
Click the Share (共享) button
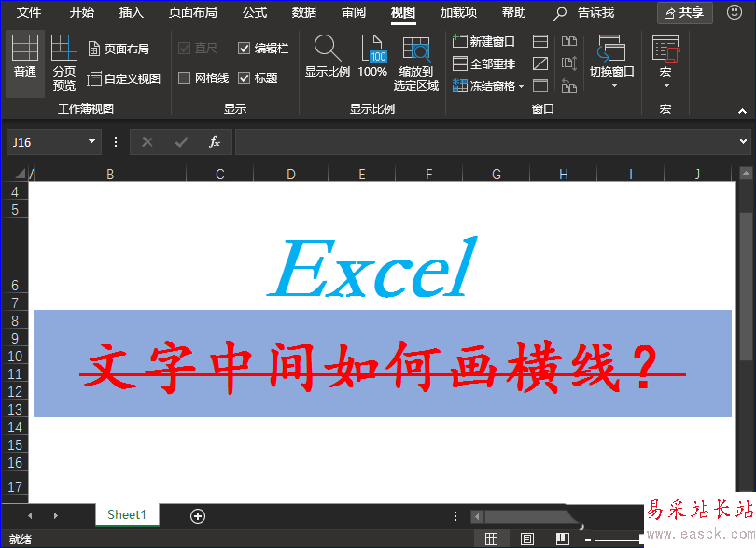tap(685, 12)
